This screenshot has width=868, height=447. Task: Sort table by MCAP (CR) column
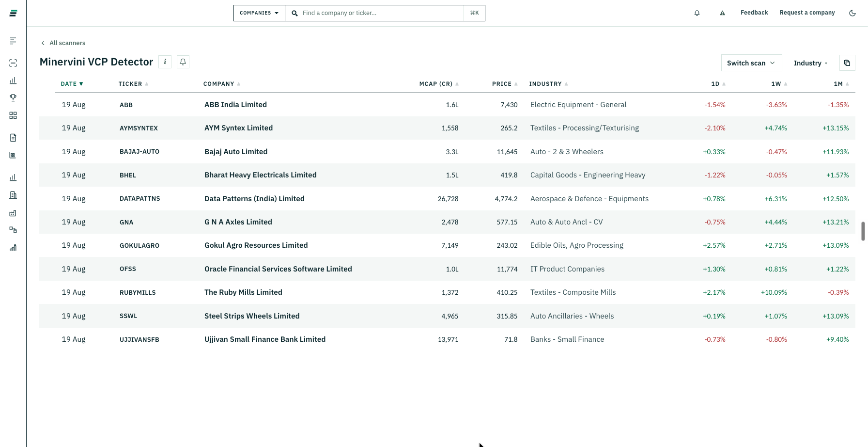coord(439,84)
